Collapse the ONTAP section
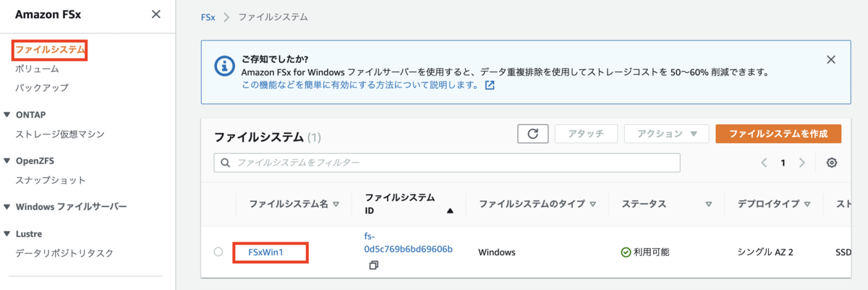Screen dimensions: 868x290 [7, 114]
